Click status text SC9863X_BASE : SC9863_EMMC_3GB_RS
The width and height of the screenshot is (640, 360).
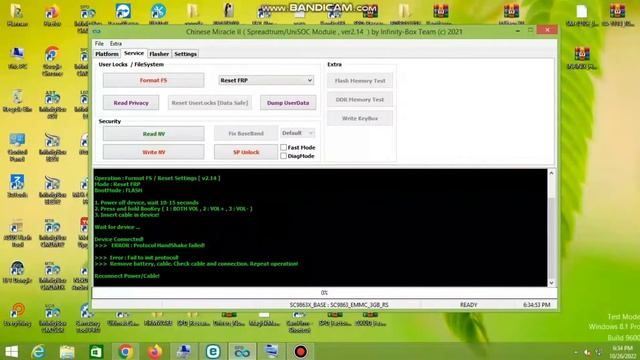339,305
